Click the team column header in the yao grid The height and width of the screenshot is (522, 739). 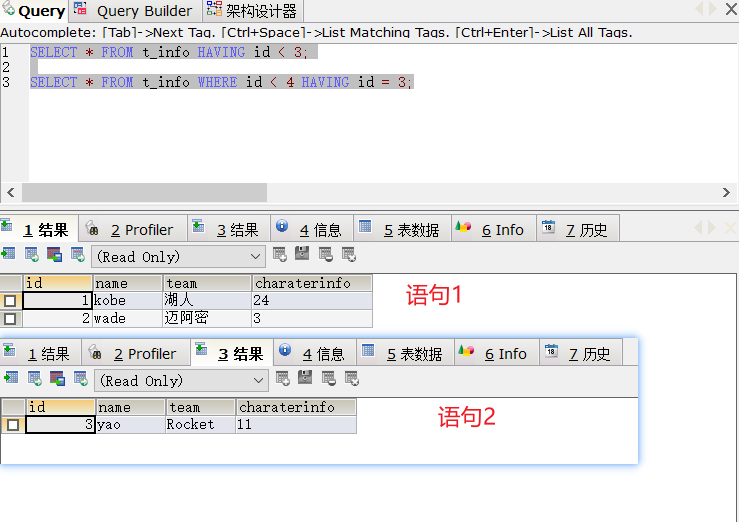200,407
